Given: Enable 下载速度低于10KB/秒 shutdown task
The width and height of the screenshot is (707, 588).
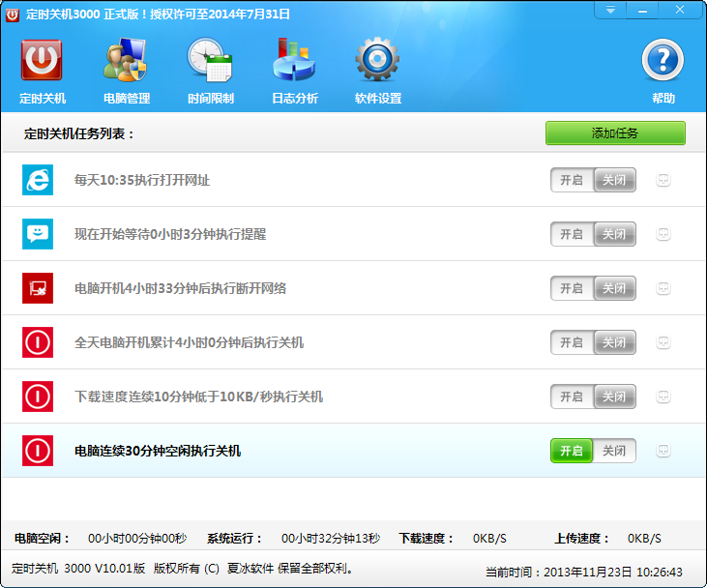Looking at the screenshot, I should pos(572,397).
